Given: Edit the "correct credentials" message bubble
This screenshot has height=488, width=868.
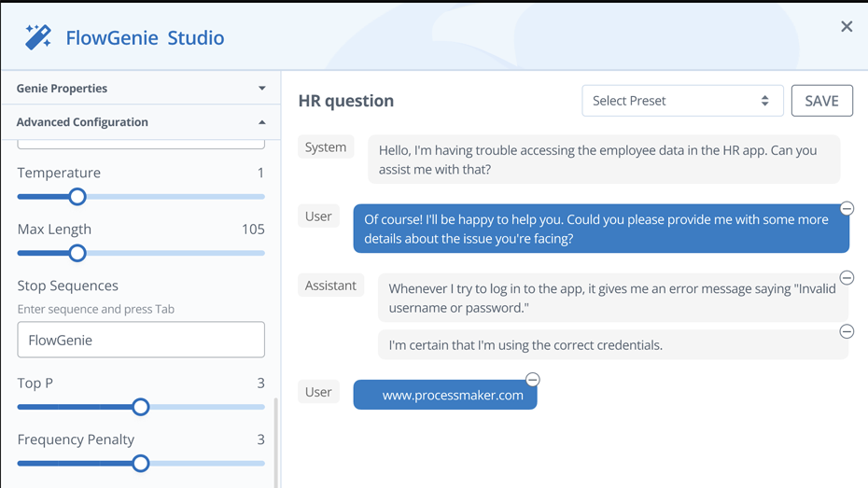Looking at the screenshot, I should (613, 344).
